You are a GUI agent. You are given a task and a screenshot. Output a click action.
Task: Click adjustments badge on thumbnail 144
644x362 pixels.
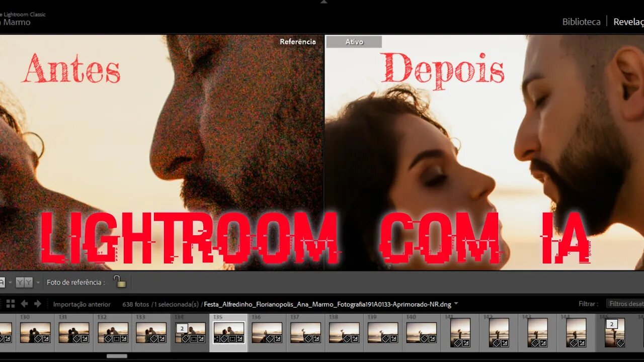582,343
